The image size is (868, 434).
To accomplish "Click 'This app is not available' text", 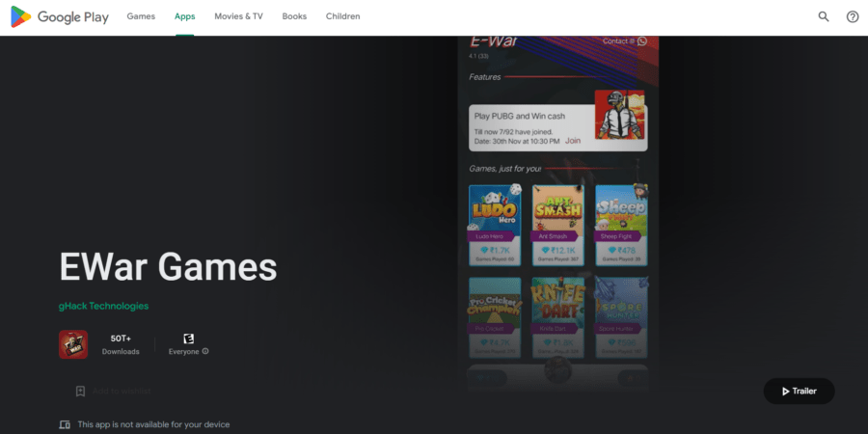I will [x=153, y=424].
